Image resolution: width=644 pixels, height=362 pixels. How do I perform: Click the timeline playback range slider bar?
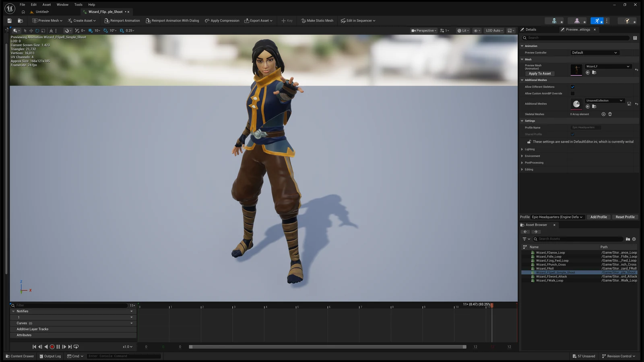click(x=328, y=347)
